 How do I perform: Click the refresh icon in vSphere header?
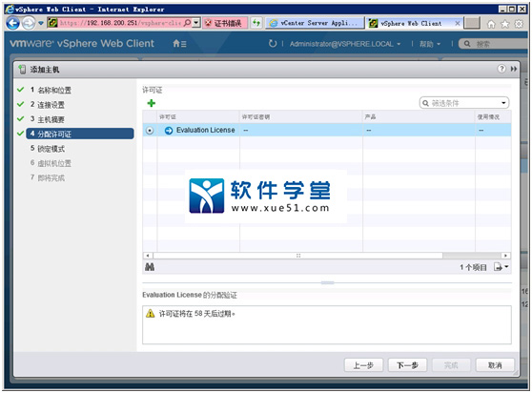coord(273,44)
